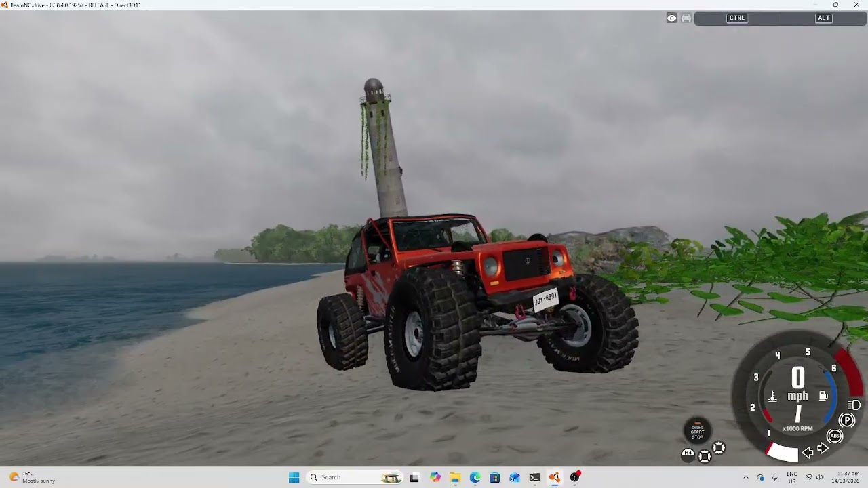Click the left turn signal arrow
This screenshot has width=868, height=488.
pos(808,453)
